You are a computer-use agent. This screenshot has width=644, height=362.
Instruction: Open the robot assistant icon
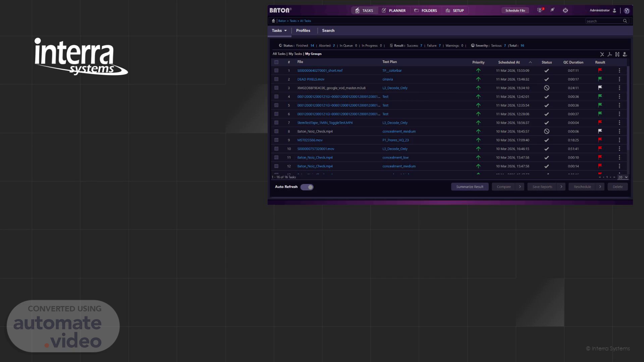pos(566,10)
